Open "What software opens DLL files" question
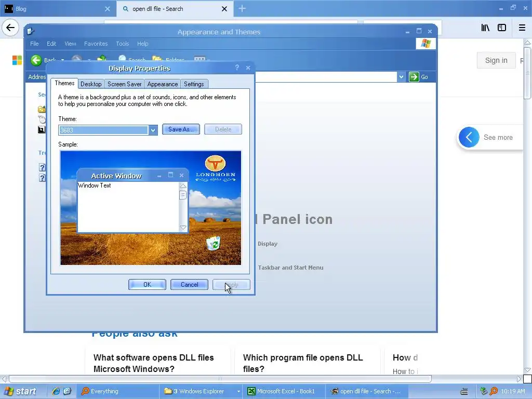 tap(153, 363)
